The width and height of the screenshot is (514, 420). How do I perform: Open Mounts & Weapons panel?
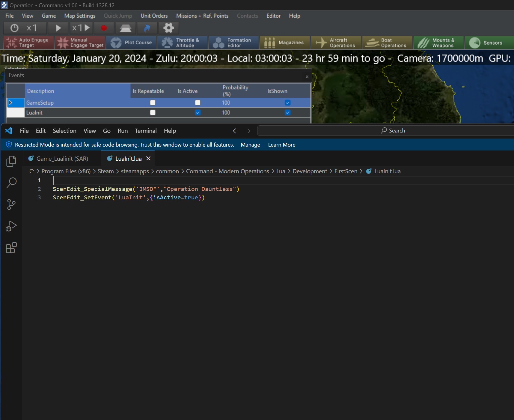click(439, 43)
